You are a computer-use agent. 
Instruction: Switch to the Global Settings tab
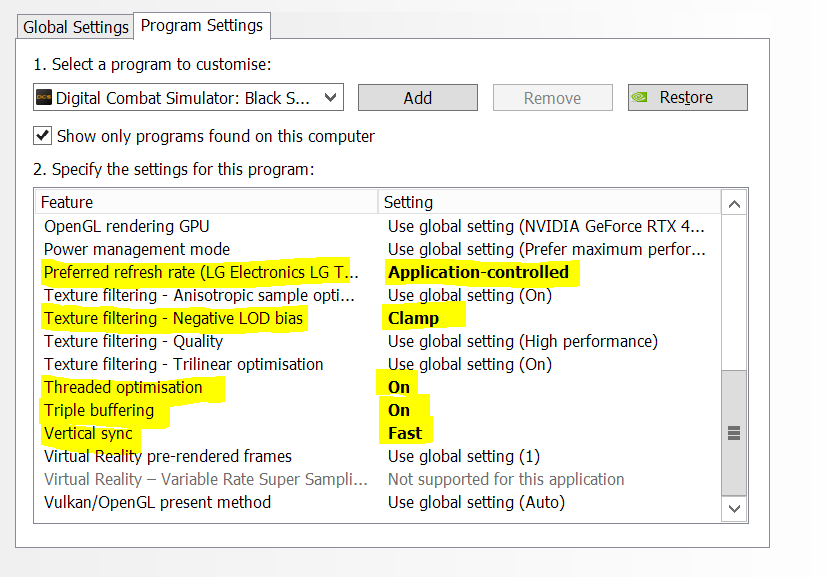(76, 27)
